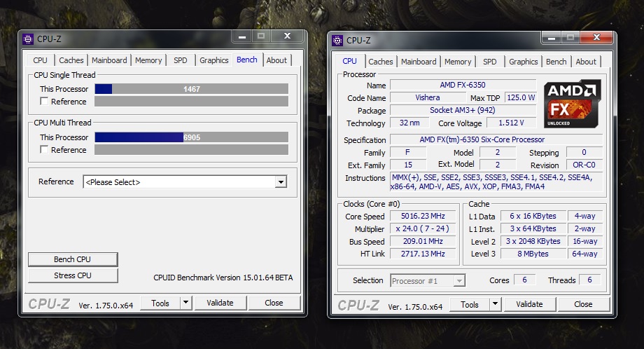Open the Caches tab in the left window
644x349 pixels.
point(71,60)
